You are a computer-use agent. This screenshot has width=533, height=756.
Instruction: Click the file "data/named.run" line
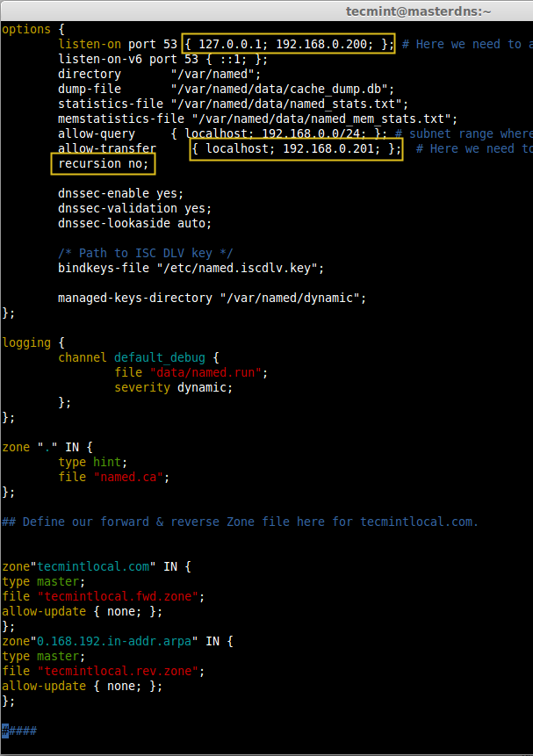click(x=191, y=373)
